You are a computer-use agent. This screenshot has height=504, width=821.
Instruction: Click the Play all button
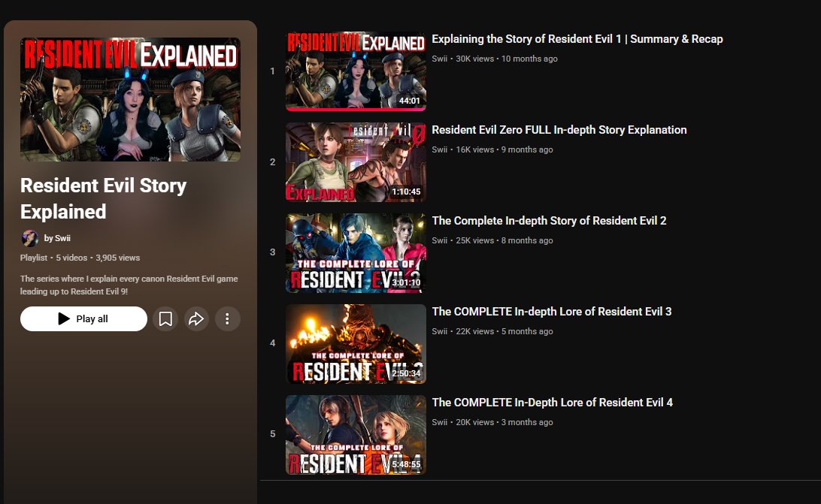point(83,318)
